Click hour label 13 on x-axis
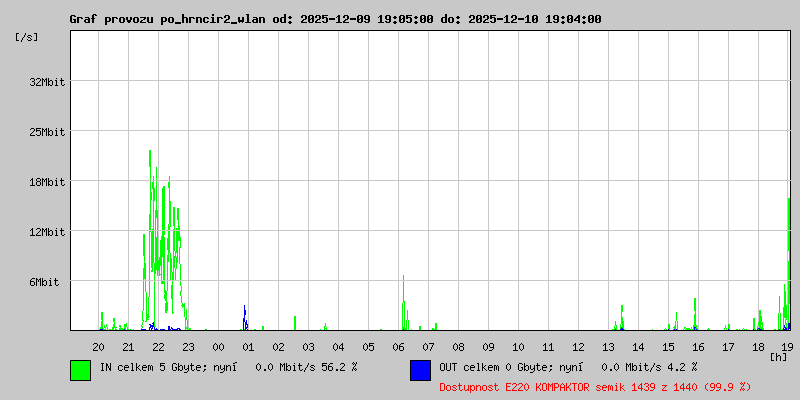800x400 pixels. tap(609, 347)
